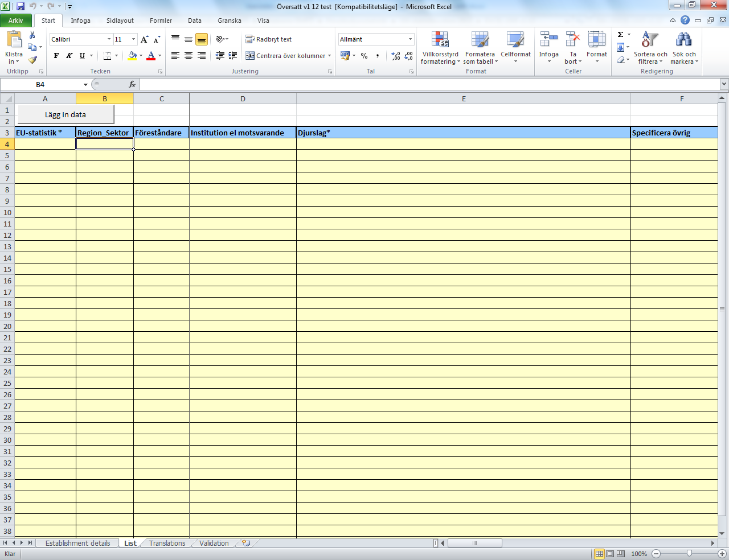
Task: Click the cut scissors icon
Action: [32, 35]
